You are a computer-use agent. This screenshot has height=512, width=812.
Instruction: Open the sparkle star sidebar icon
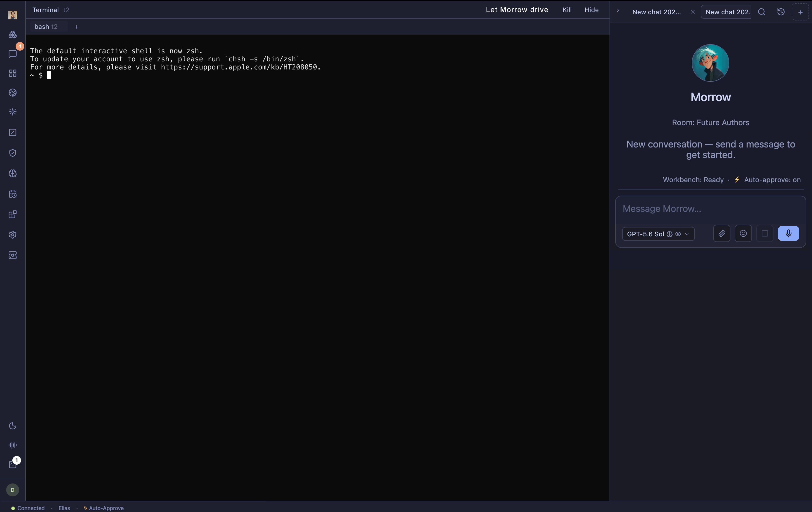12,112
